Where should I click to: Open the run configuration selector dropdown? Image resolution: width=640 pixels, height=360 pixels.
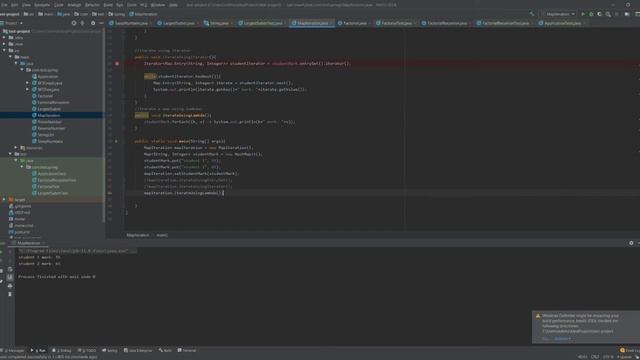(560, 14)
